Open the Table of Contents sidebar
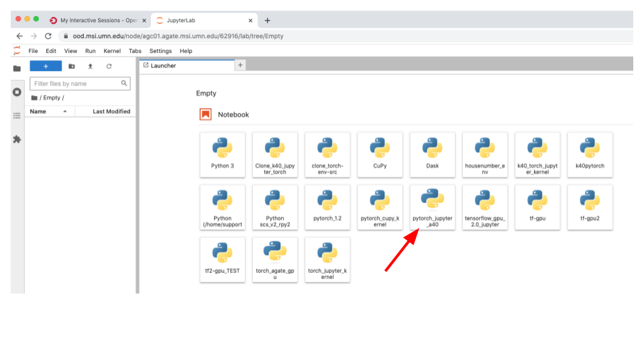 point(17,116)
